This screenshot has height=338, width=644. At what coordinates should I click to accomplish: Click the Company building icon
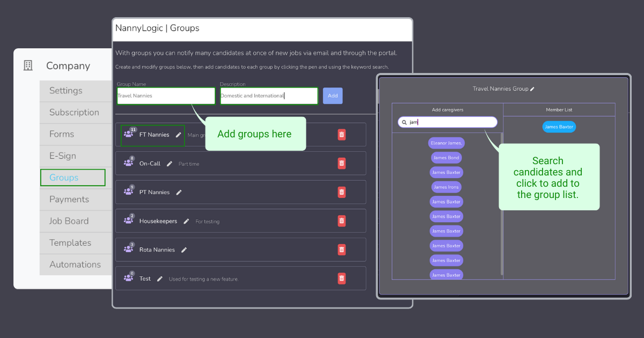28,65
